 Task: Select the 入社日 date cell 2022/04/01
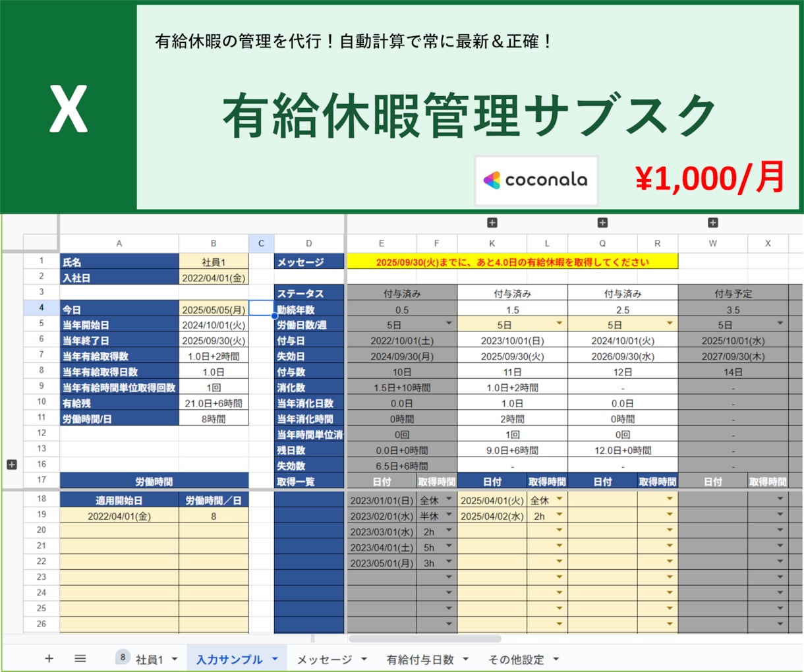coord(214,277)
